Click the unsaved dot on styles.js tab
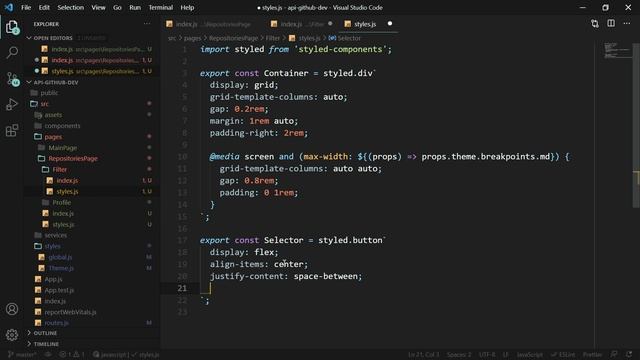 (x=390, y=24)
